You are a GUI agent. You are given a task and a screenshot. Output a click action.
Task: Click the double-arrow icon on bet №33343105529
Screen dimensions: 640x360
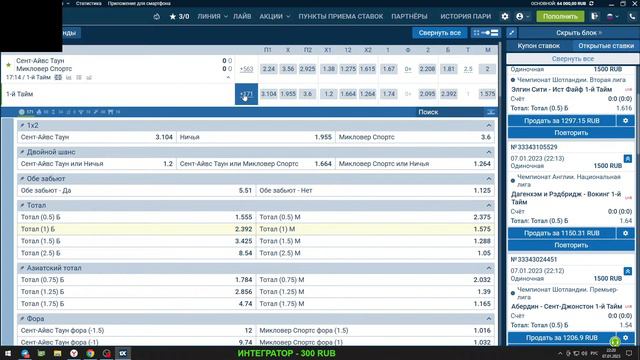point(628,158)
